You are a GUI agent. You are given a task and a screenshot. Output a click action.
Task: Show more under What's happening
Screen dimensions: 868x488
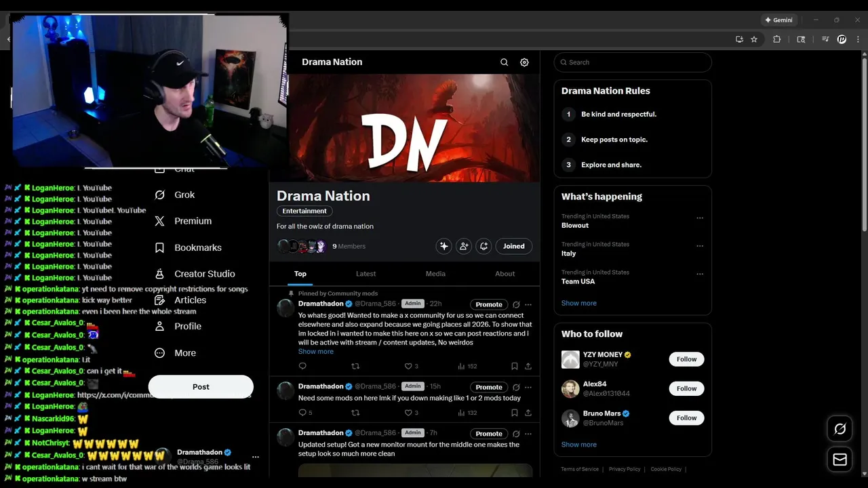pos(579,303)
